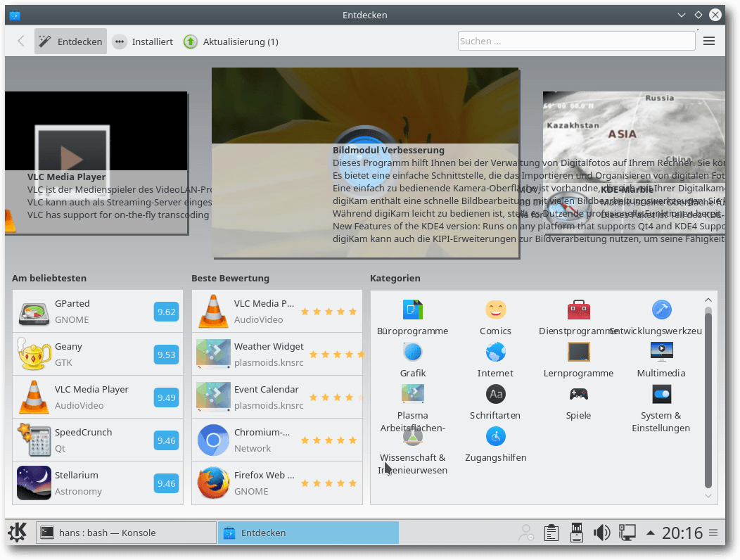Open the Zugangshilfen accessibility icon
The image size is (740, 560).
(x=495, y=436)
